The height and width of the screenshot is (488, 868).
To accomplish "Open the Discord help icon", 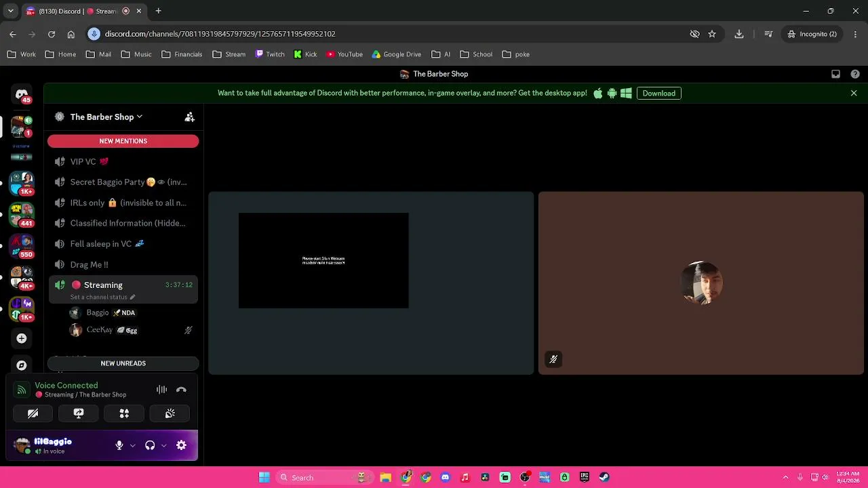I will (855, 75).
